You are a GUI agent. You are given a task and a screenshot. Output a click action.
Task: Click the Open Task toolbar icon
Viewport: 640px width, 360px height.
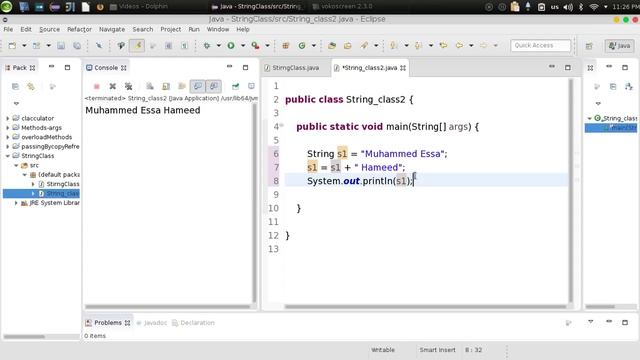[x=348, y=46]
